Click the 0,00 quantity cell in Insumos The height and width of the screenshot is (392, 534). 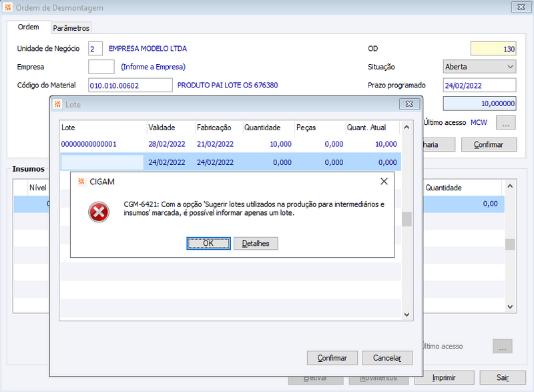tap(491, 204)
